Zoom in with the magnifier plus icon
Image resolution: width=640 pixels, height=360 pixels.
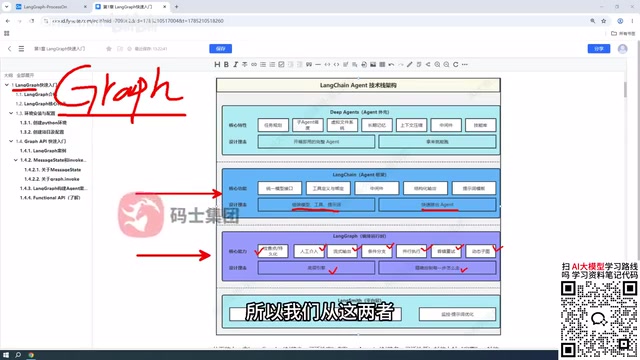(x=437, y=64)
